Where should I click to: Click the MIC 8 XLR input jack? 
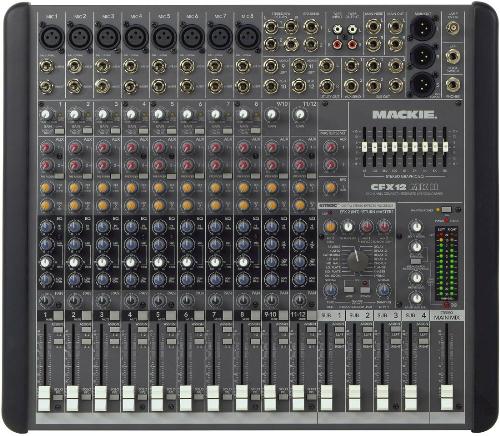pyautogui.click(x=248, y=36)
